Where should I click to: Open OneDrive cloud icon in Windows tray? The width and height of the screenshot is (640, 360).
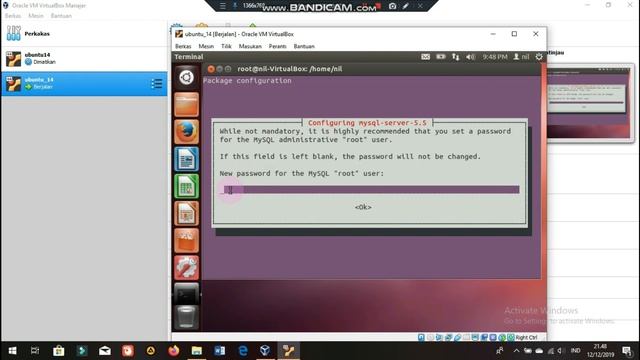click(x=539, y=351)
